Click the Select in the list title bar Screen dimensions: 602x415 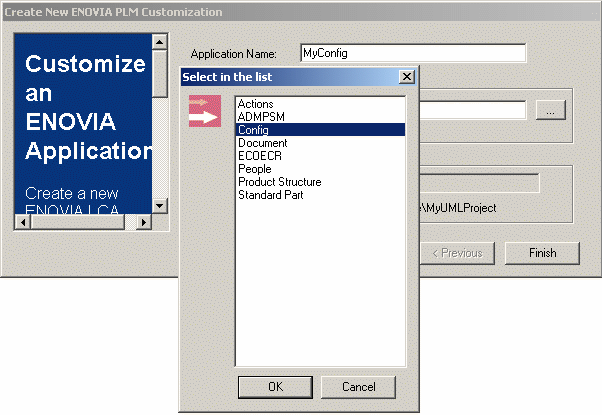point(290,77)
